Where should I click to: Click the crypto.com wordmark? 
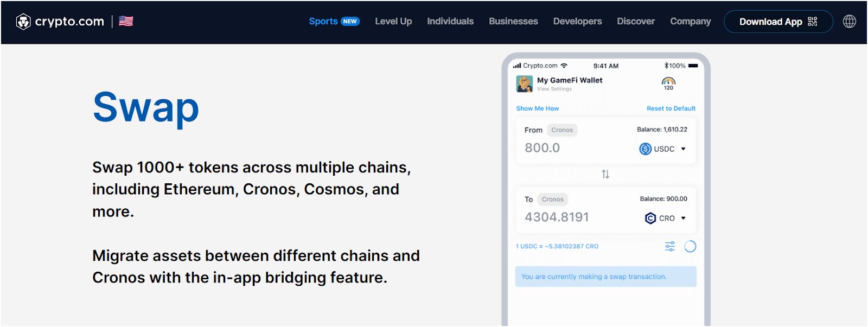[69, 22]
